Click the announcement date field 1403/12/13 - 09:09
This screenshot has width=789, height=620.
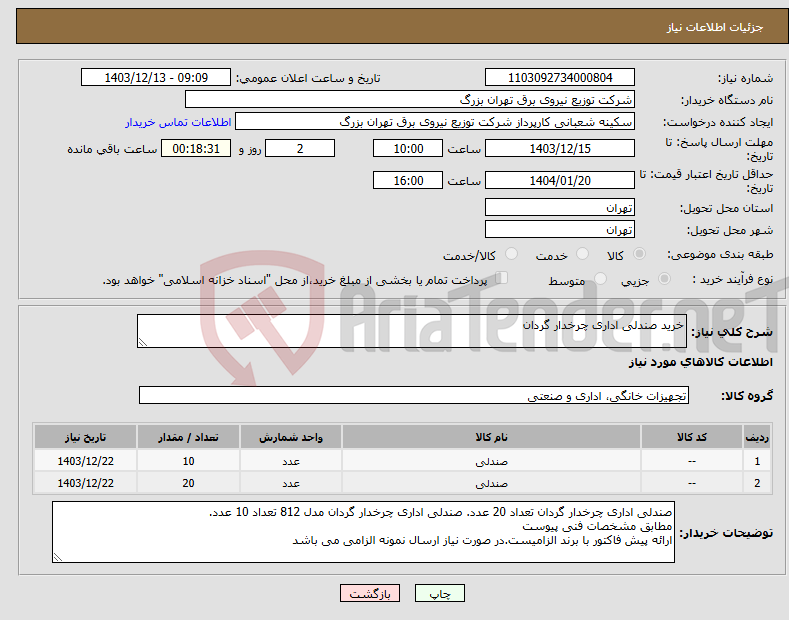coord(156,78)
